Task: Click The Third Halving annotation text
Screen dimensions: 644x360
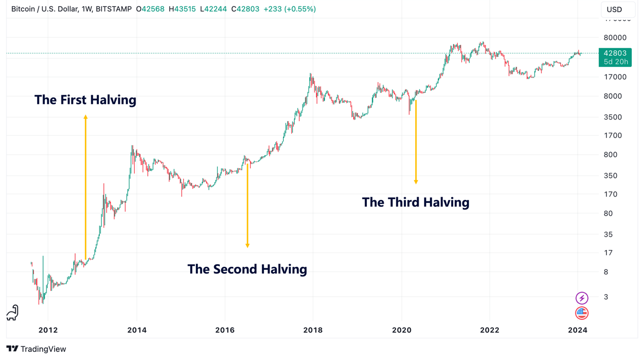Action: click(416, 202)
